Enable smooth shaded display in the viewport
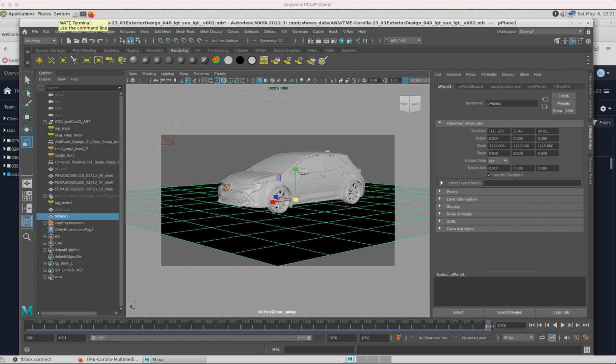Screen dimensions: 616x364 click(259, 80)
